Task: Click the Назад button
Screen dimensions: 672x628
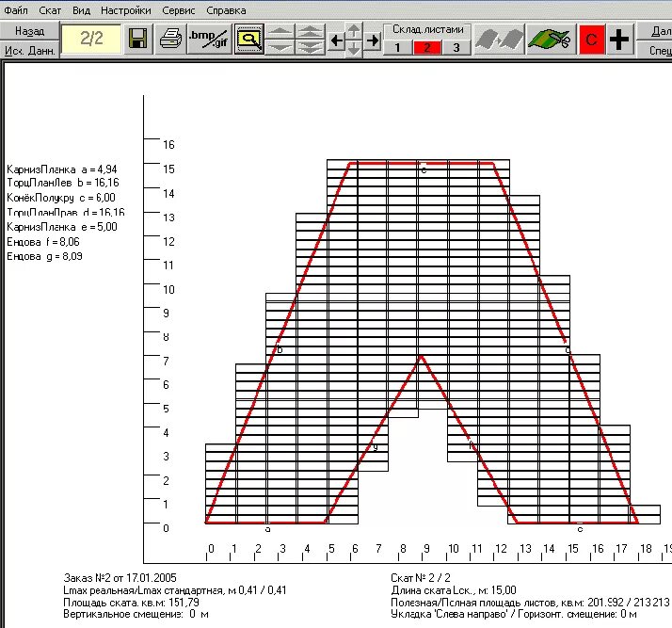Action: pos(29,31)
